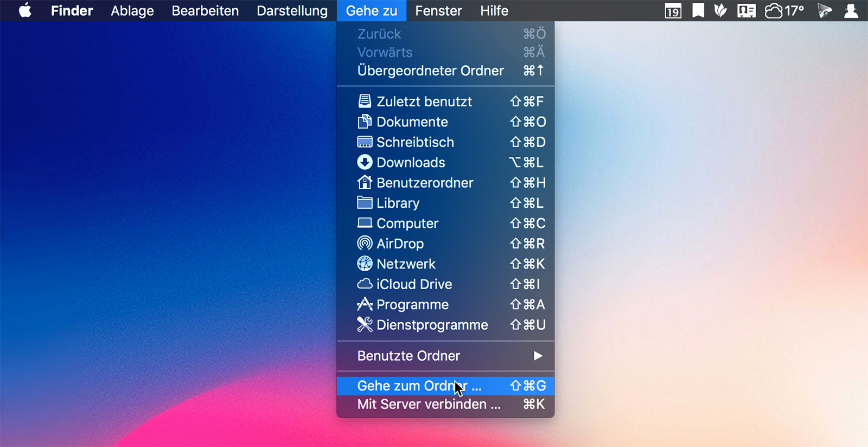Select Computer label in menu
The height and width of the screenshot is (447, 868).
407,224
